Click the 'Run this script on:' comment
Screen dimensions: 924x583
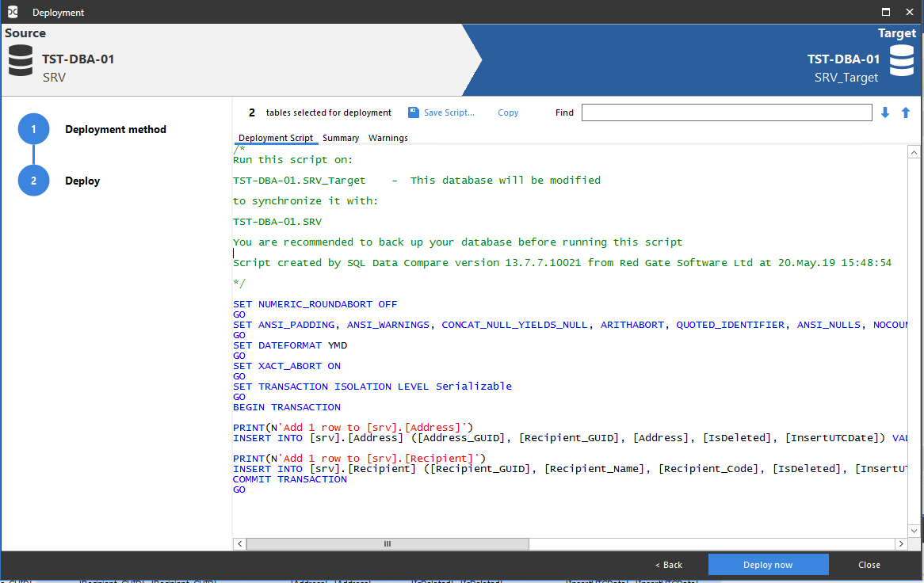(x=293, y=159)
